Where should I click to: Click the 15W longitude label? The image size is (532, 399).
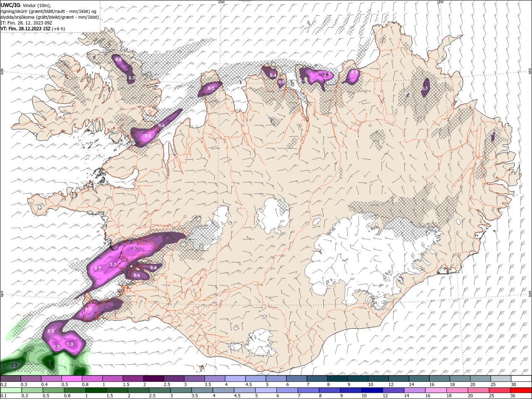440,2
